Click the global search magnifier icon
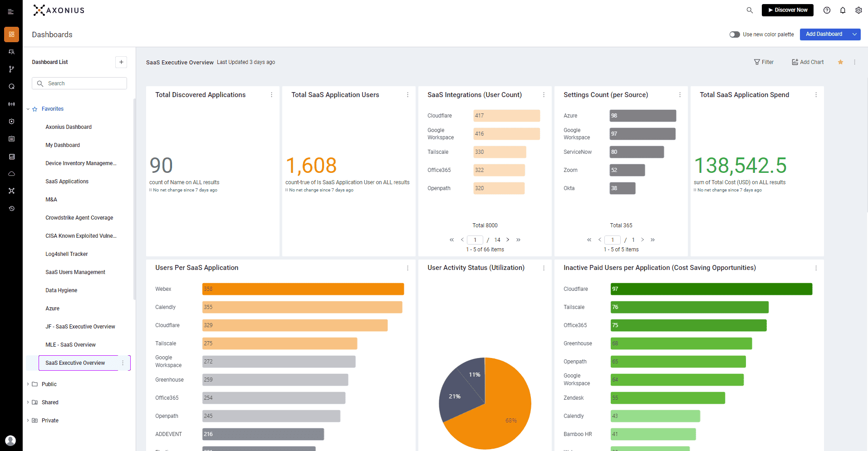868x451 pixels. click(x=750, y=10)
